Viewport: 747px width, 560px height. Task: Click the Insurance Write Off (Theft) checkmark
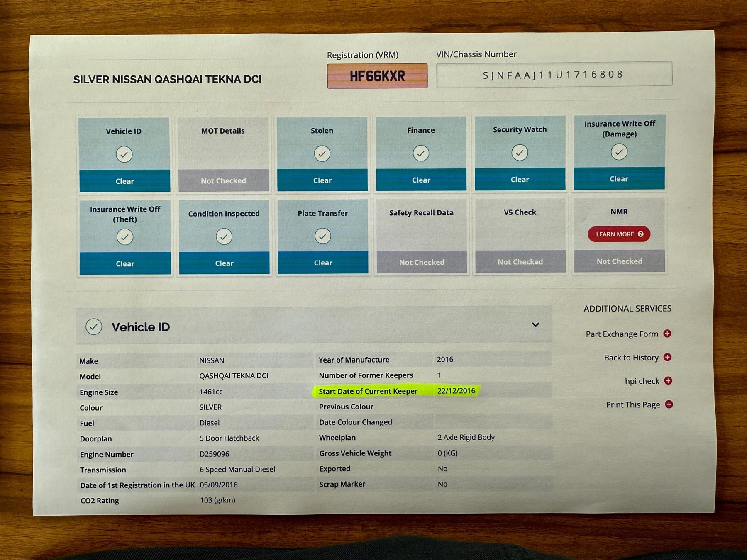[125, 237]
